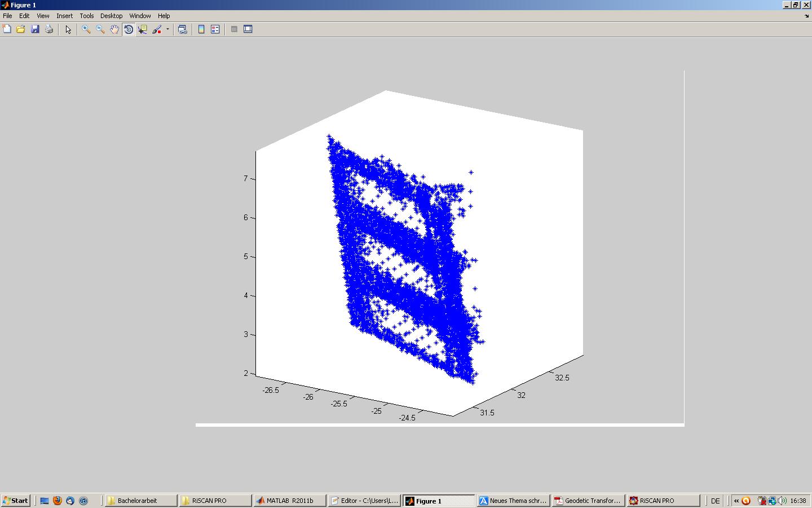The width and height of the screenshot is (812, 508).
Task: Insert a Colorbar from the toolbar
Action: click(201, 29)
